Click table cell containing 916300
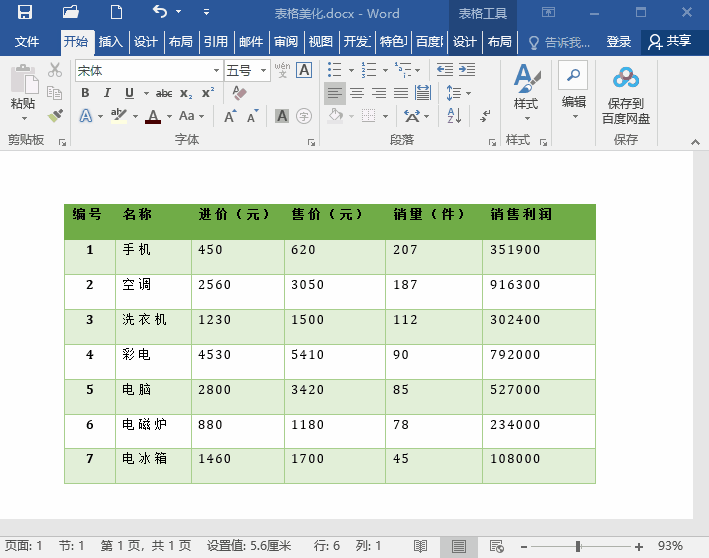 (x=539, y=292)
